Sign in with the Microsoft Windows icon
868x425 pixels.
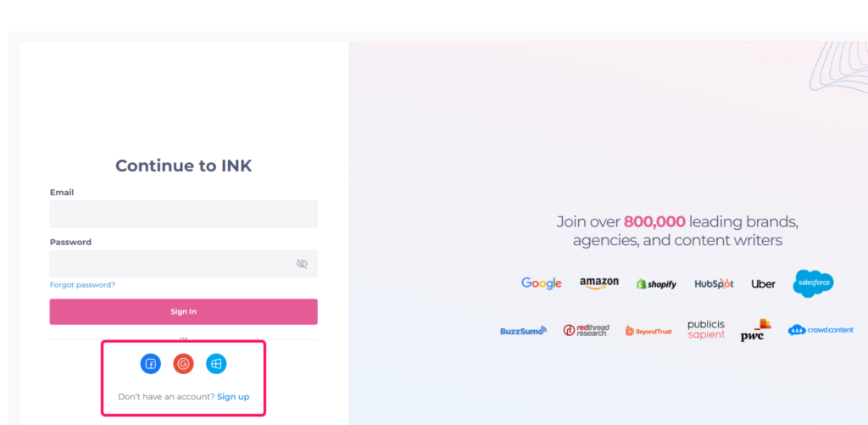pyautogui.click(x=216, y=364)
